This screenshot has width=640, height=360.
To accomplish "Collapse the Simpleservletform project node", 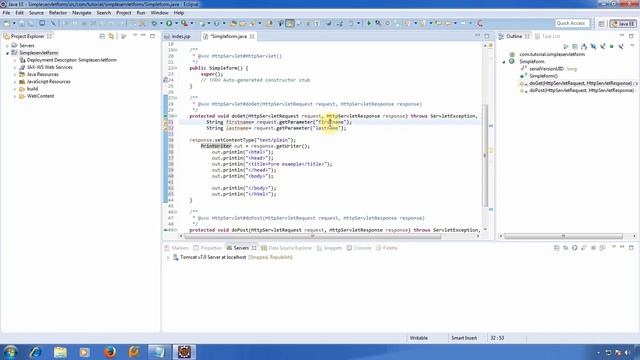I will (x=7, y=53).
